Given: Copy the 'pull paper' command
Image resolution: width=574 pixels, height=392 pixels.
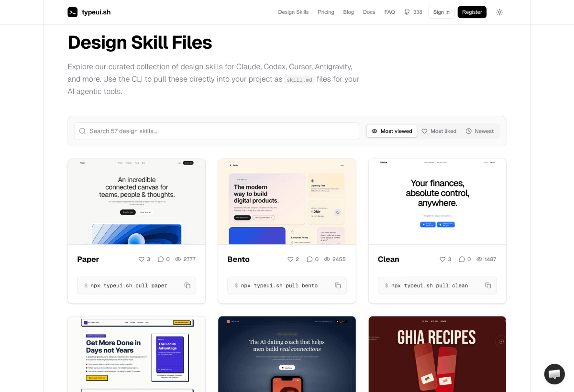Looking at the screenshot, I should pos(188,285).
